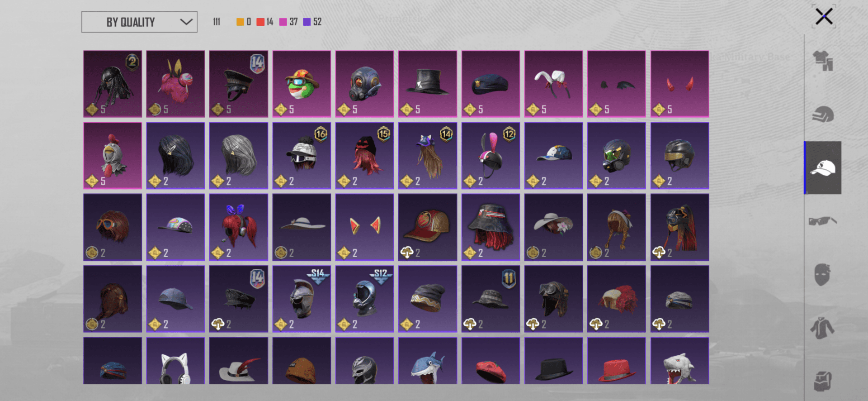
Task: Pick the chicken hood headwear item
Action: (x=113, y=155)
